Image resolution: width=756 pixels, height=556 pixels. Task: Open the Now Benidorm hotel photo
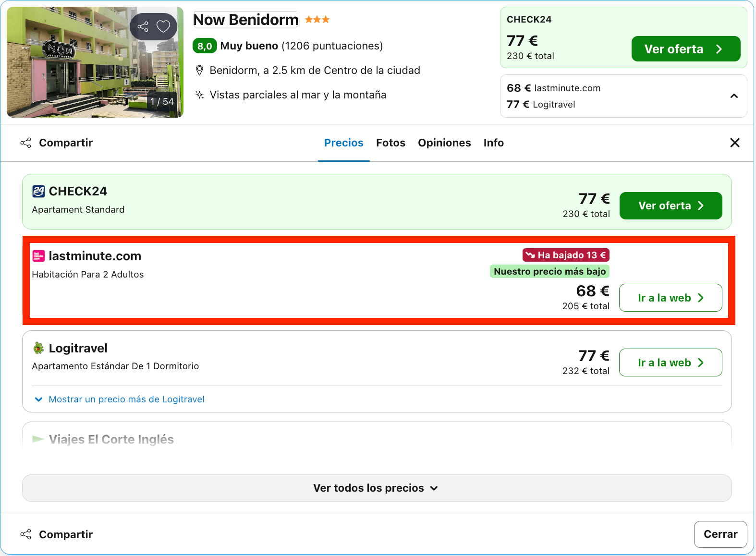pyautogui.click(x=95, y=62)
